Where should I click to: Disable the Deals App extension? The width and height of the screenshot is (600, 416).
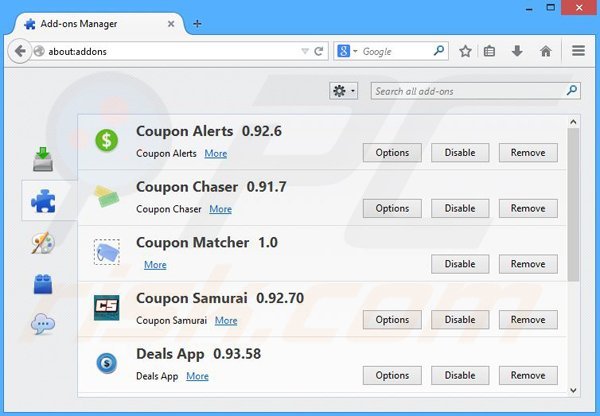[x=460, y=375]
